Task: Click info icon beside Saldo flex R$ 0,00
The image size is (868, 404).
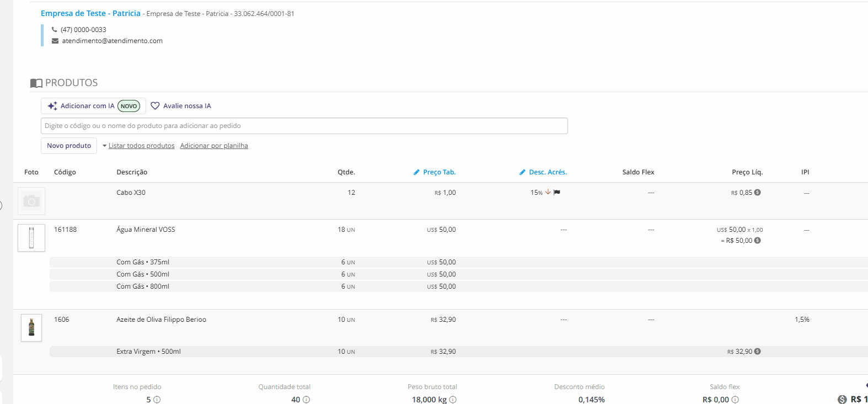Action: pos(735,400)
